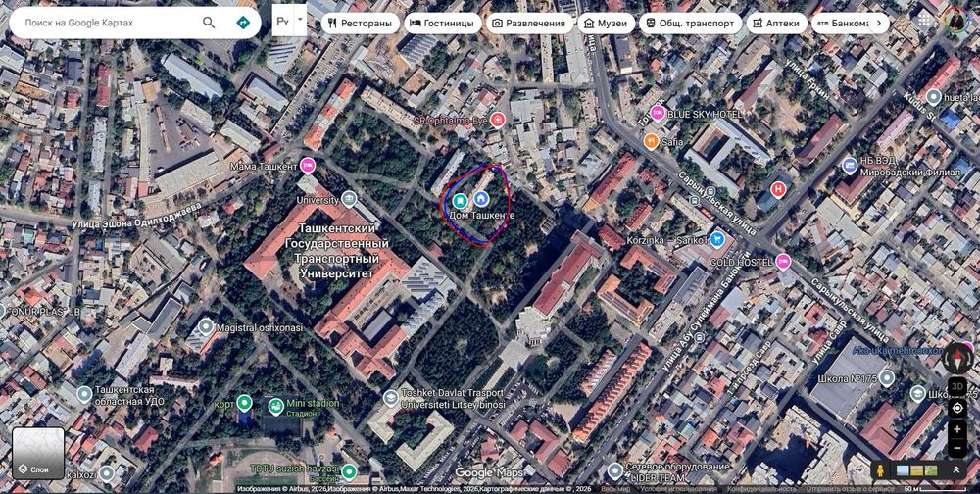This screenshot has height=494, width=980.
Task: Click the НБ ВЭД Миробадский Филиал pin
Action: point(849,166)
